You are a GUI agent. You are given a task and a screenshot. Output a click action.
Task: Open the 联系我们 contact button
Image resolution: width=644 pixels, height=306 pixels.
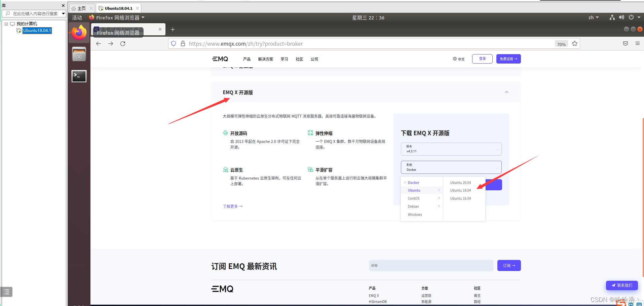(x=622, y=285)
